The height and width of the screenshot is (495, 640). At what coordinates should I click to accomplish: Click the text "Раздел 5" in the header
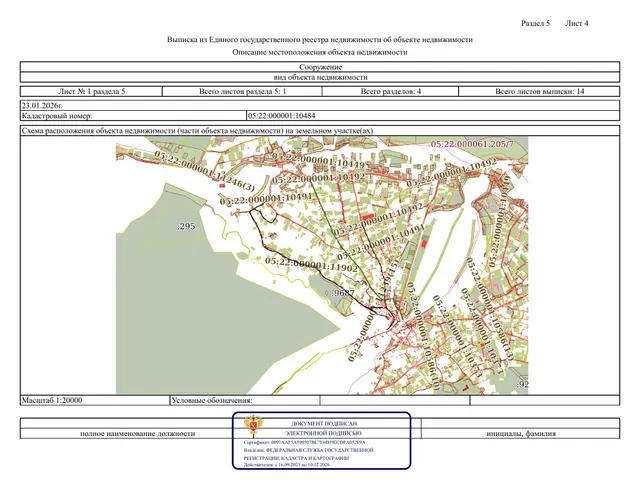535,23
